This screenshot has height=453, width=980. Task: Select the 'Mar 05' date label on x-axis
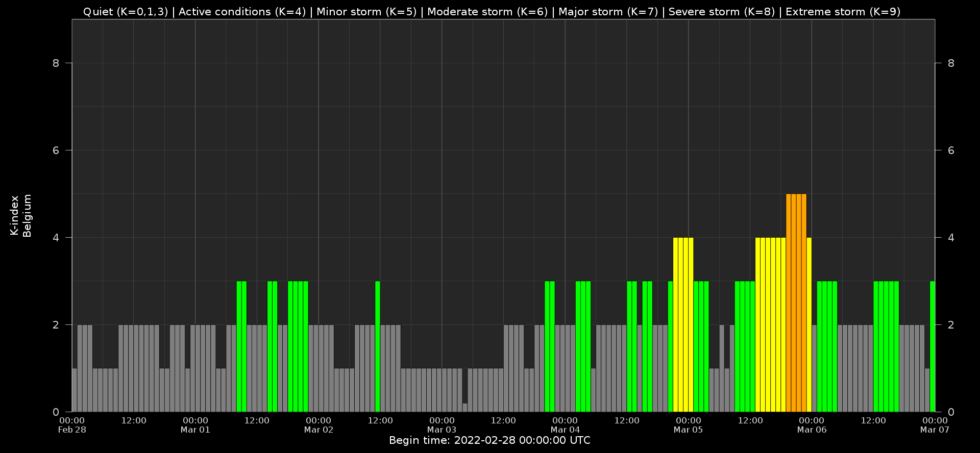coord(688,430)
